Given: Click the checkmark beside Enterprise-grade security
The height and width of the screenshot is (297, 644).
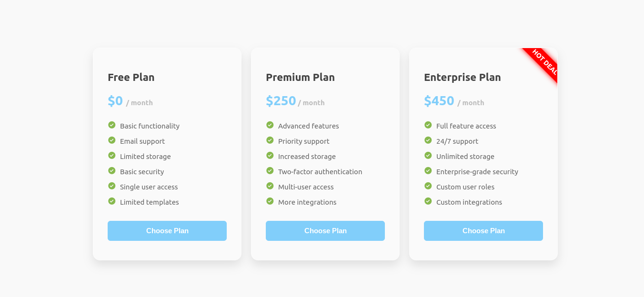Looking at the screenshot, I should tap(428, 171).
